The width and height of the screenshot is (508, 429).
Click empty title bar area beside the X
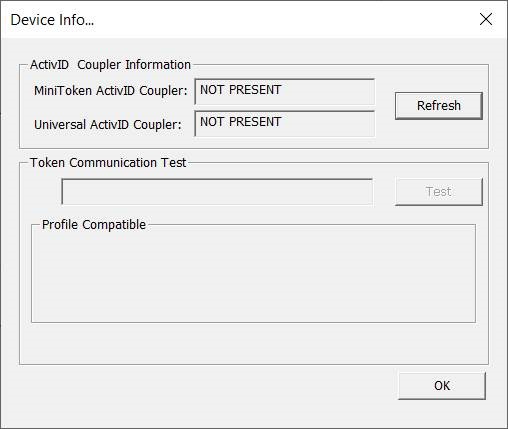click(283, 19)
